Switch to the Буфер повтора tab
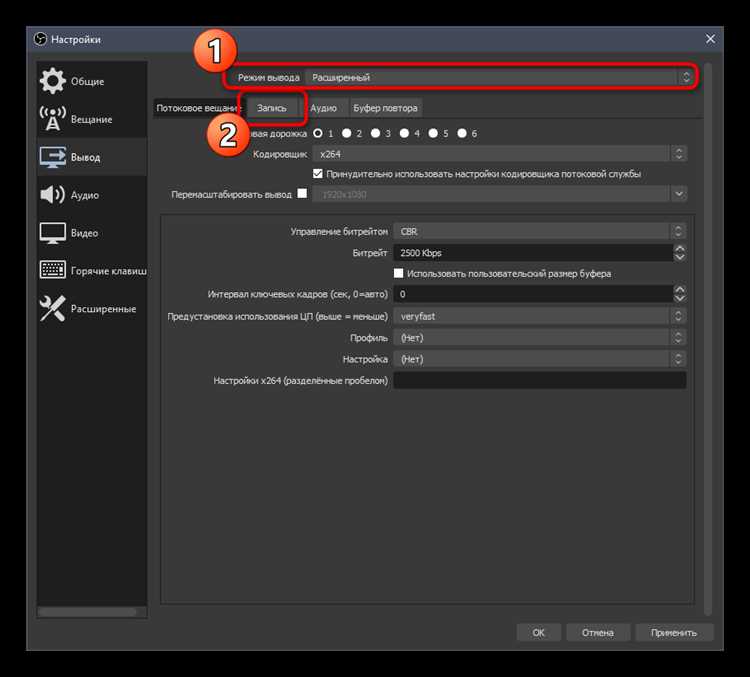 point(386,108)
